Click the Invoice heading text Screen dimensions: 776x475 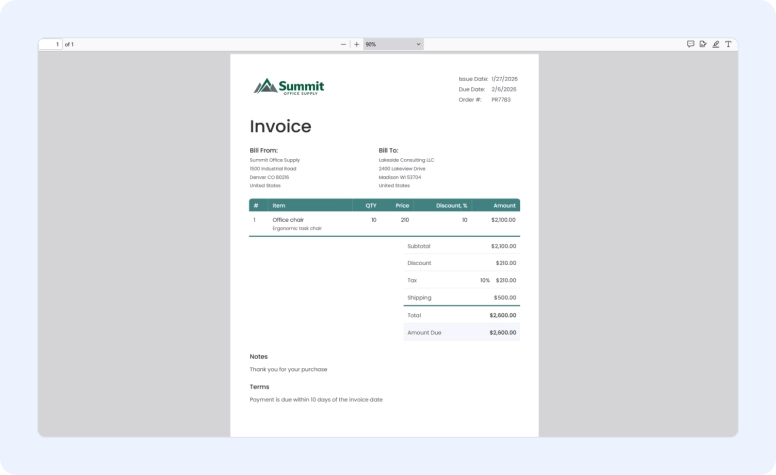(x=280, y=127)
